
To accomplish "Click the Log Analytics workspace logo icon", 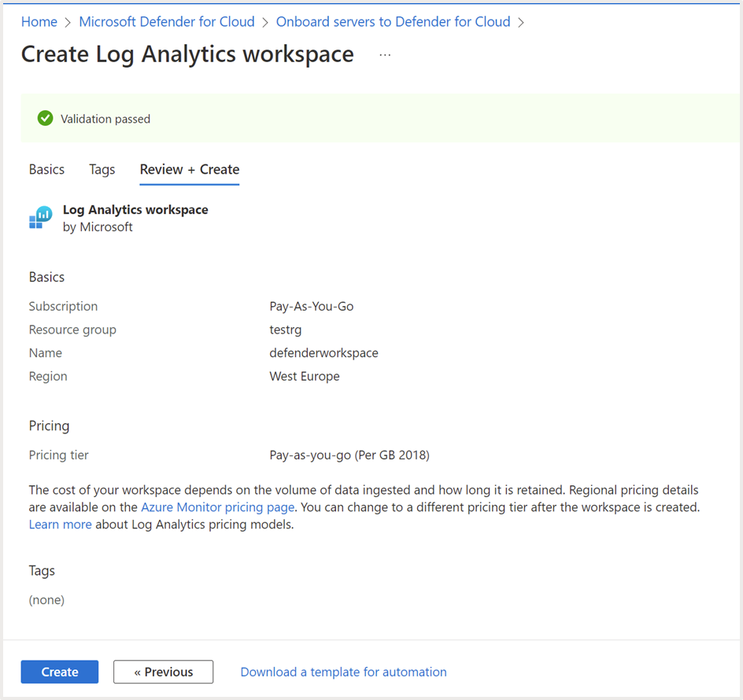I will point(40,218).
